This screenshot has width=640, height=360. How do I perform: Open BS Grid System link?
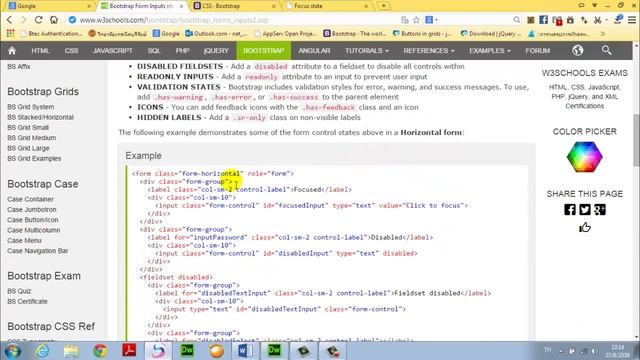[x=31, y=107]
